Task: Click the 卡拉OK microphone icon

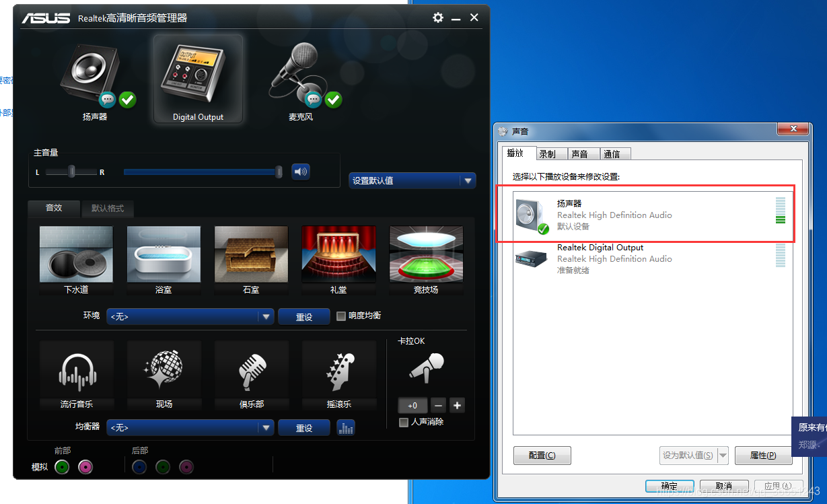Action: [427, 369]
